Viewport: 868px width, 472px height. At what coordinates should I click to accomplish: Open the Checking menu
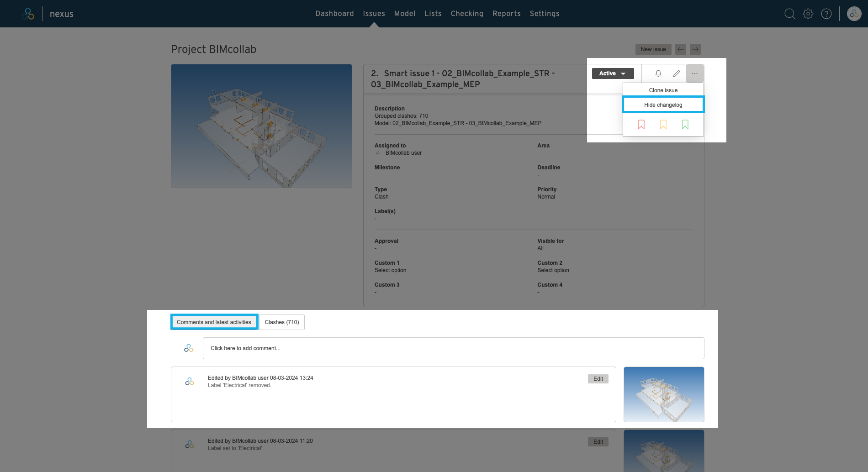[x=467, y=14]
